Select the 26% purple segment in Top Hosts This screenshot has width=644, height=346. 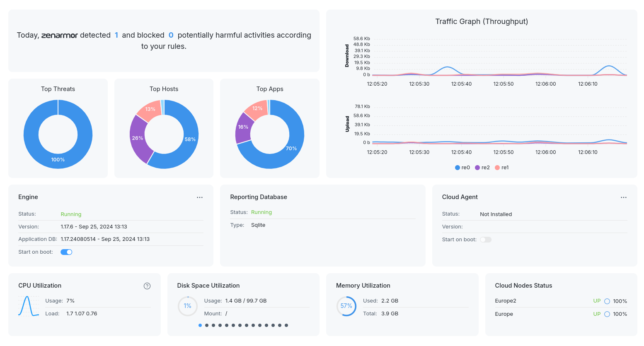(137, 139)
